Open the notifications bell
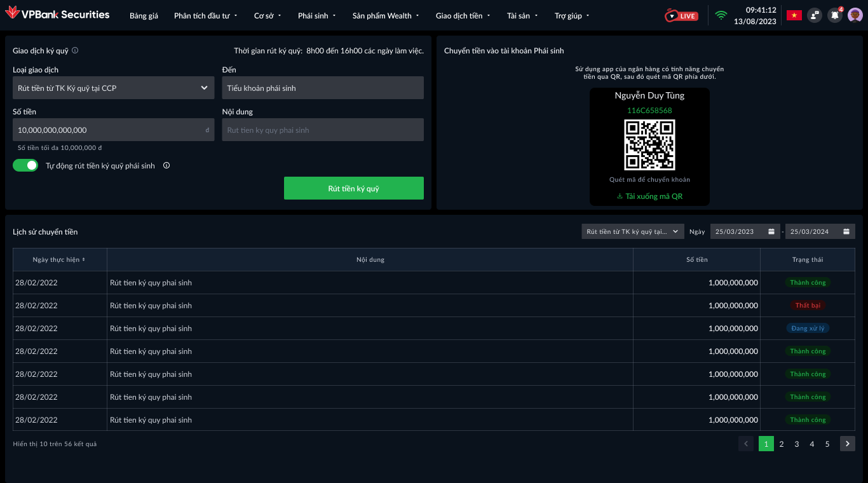 pos(834,15)
